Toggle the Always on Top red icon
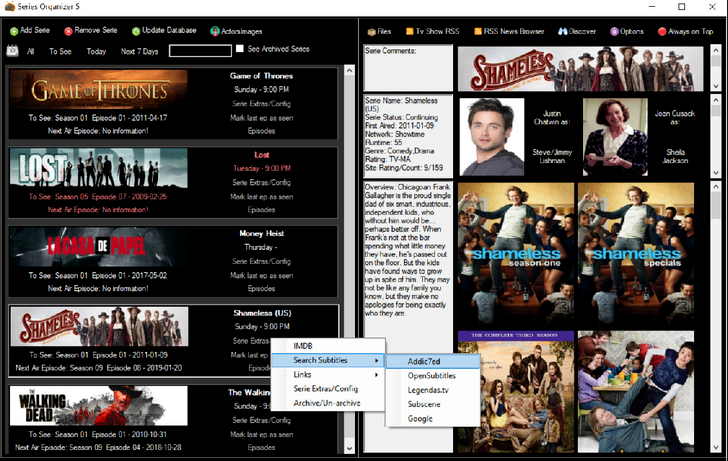728x461 pixels. coord(662,32)
